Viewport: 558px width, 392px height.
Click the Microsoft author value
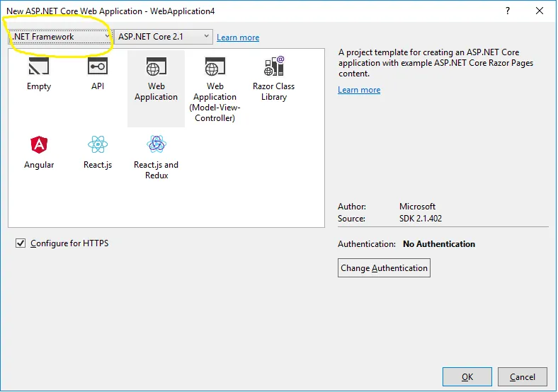(x=417, y=207)
